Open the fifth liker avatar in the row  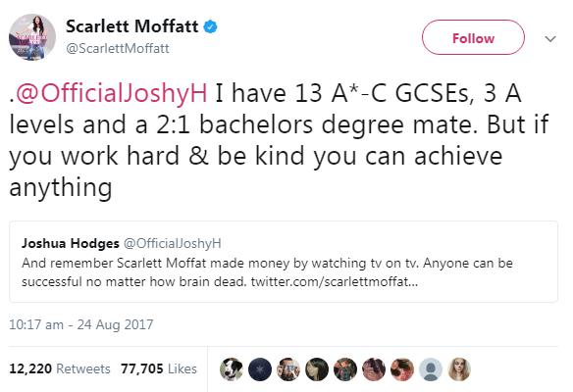pyautogui.click(x=345, y=369)
